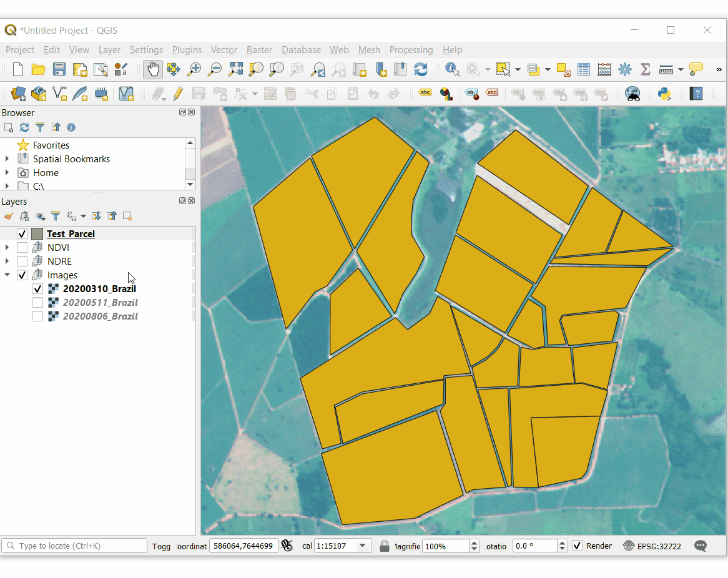Open the Raster menu
Screen dimensions: 728x578
coord(259,50)
